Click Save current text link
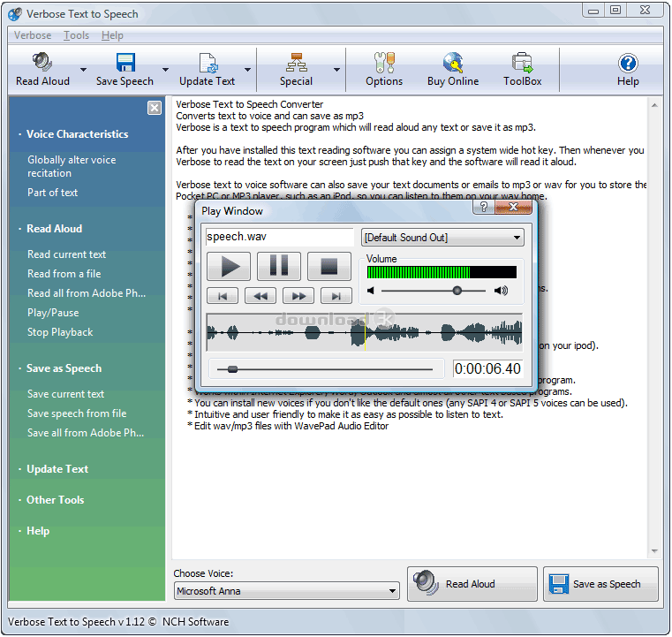 pyautogui.click(x=66, y=394)
